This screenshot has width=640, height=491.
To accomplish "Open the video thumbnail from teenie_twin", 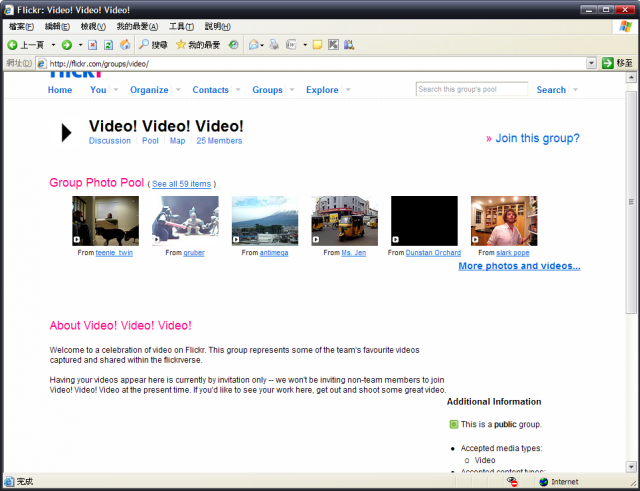I will 106,221.
